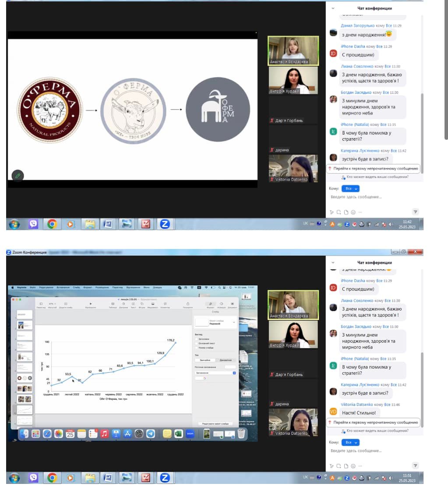Open Telegram from the shared Mac dock

(x=151, y=434)
